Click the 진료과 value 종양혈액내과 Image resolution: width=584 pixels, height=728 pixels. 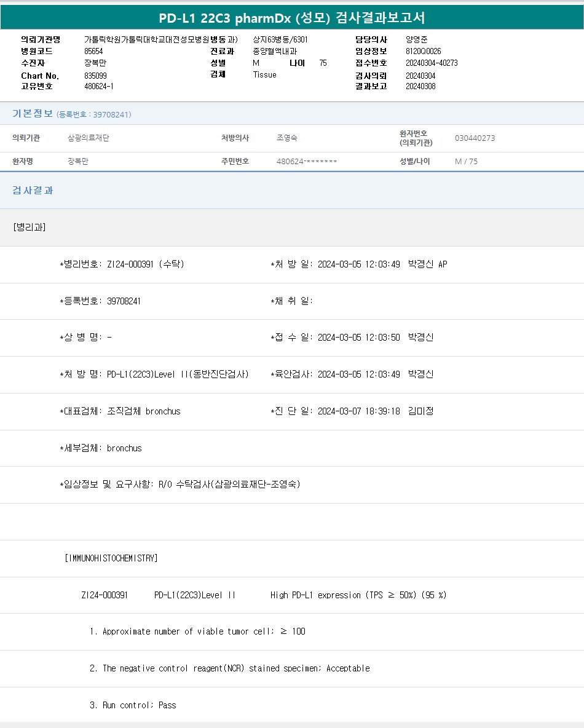[275, 51]
